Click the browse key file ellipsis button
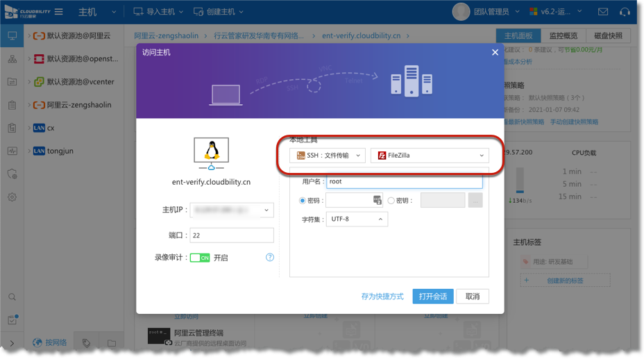 point(475,200)
